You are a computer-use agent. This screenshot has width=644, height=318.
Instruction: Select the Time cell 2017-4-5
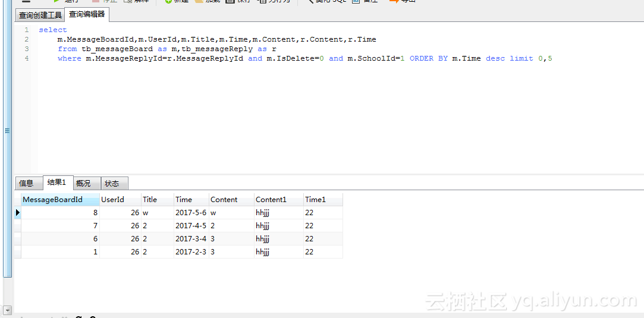pyautogui.click(x=191, y=226)
